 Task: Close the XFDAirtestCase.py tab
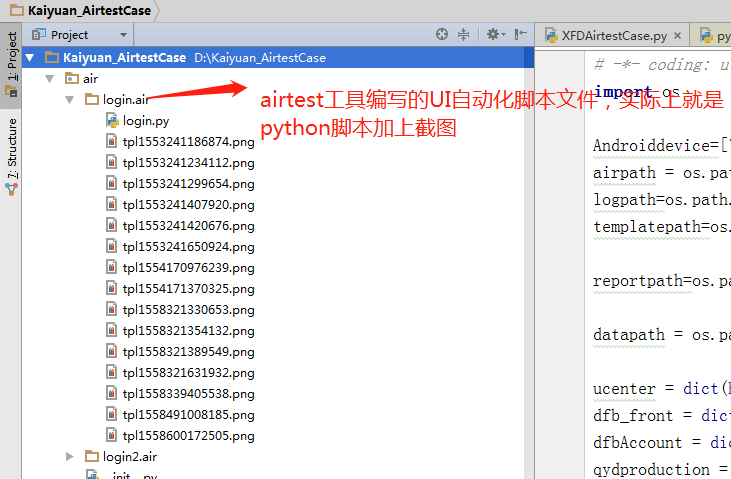point(677,35)
